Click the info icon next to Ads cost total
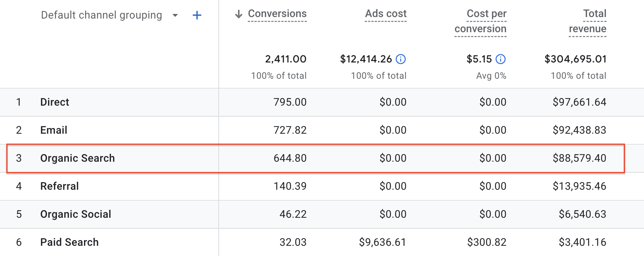Image resolution: width=644 pixels, height=256 pixels. point(401,59)
